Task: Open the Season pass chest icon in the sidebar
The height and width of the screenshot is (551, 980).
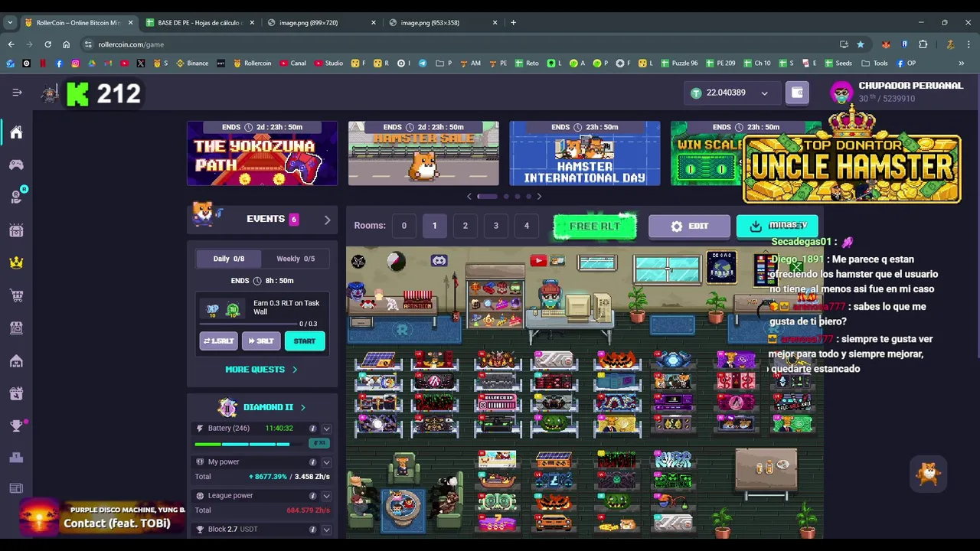Action: pos(16,230)
